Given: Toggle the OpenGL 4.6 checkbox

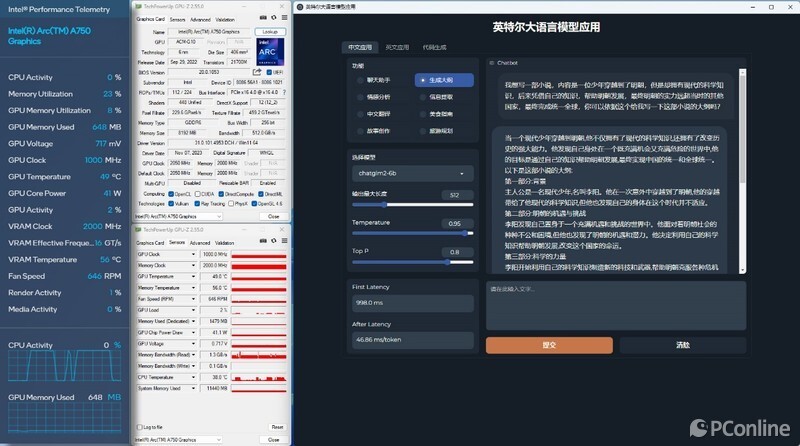Looking at the screenshot, I should pyautogui.click(x=254, y=204).
